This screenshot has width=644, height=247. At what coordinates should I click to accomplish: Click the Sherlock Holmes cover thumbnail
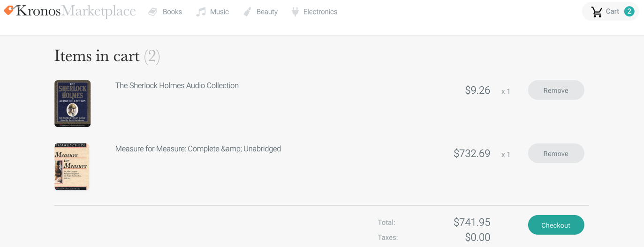click(72, 104)
